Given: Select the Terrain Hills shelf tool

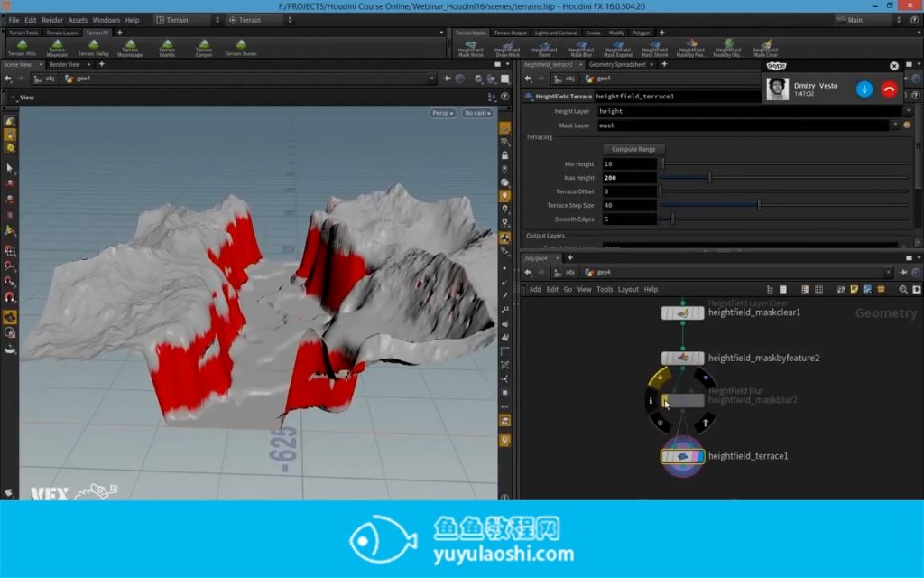Looking at the screenshot, I should point(23,48).
